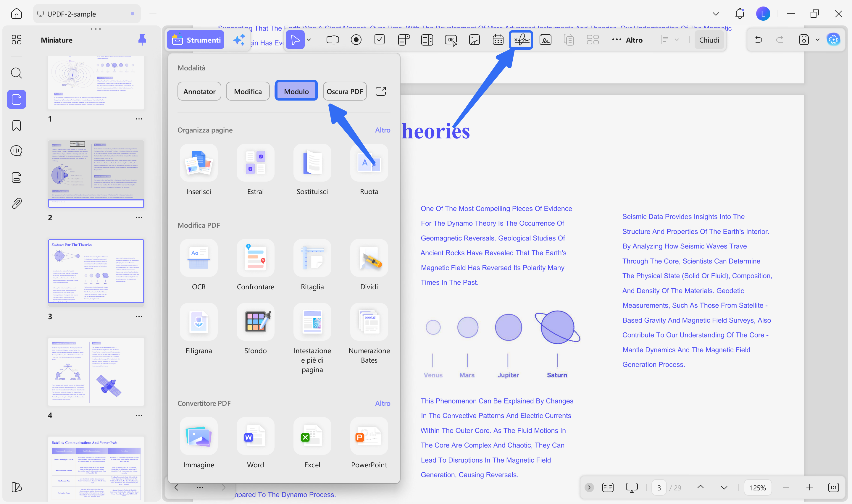The width and height of the screenshot is (852, 504).
Task: Toggle the reading layout view icon
Action: coord(608,488)
